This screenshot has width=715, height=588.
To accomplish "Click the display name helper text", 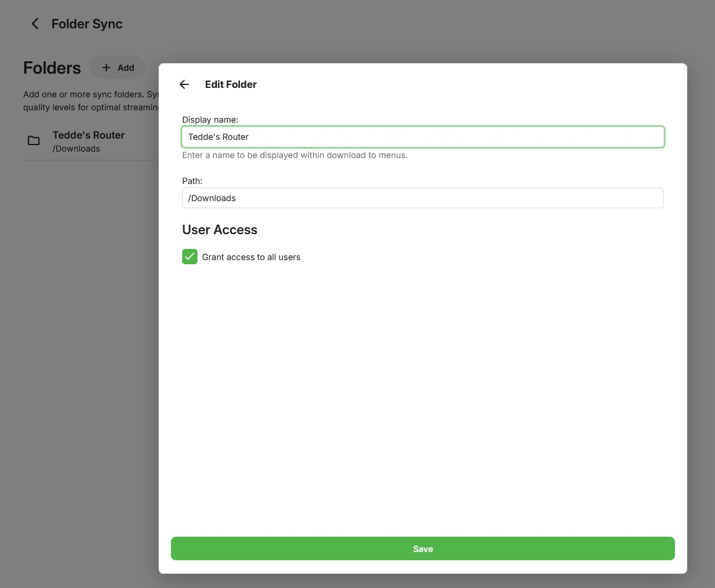I will (295, 155).
